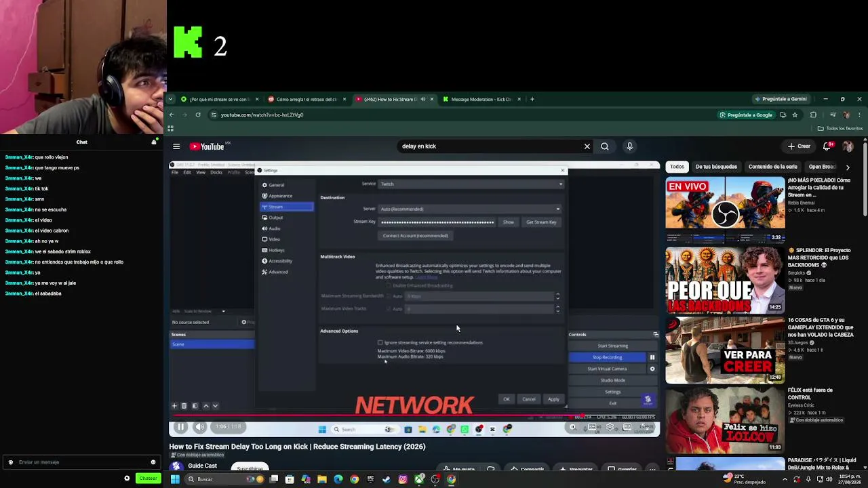Run YouTube search with magnifier button
Image resolution: width=868 pixels, height=488 pixels.
[x=605, y=146]
